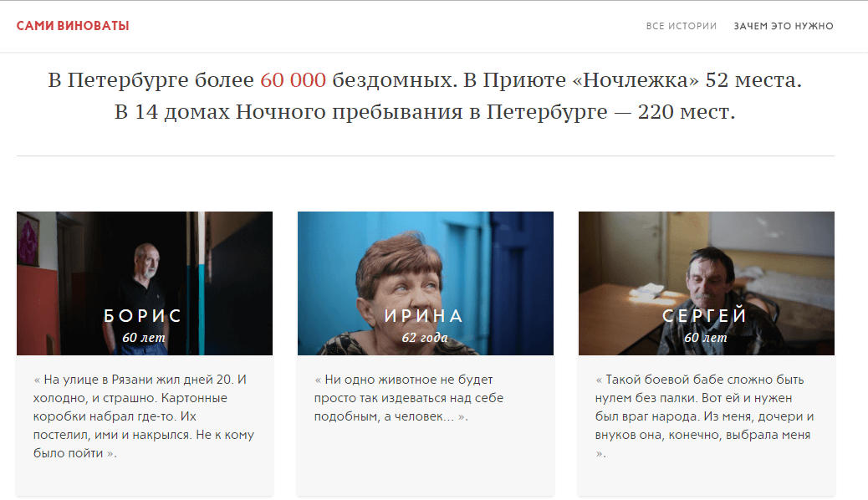Click the '60 лет' label under Сергей

[x=706, y=337]
